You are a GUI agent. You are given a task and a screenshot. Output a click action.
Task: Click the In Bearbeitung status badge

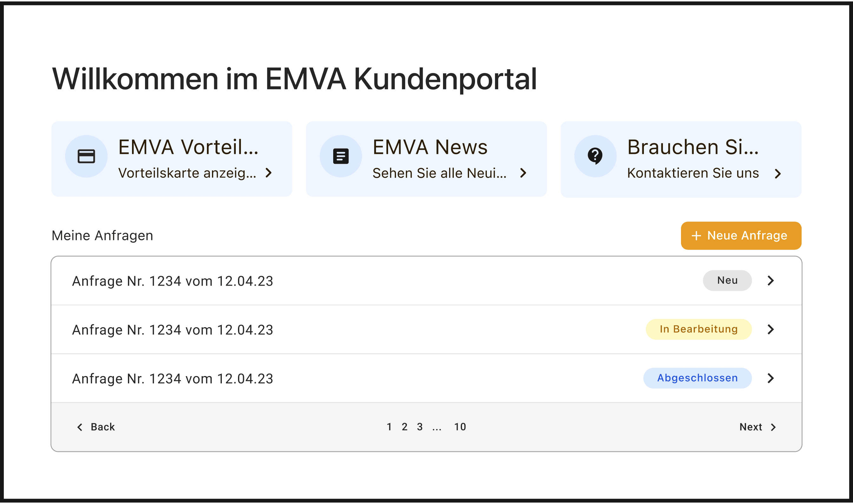point(698,329)
